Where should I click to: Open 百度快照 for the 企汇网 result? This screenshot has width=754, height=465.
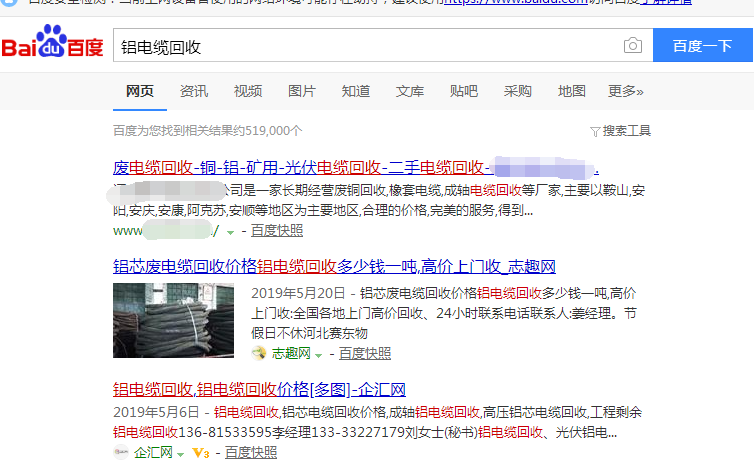pos(251,452)
